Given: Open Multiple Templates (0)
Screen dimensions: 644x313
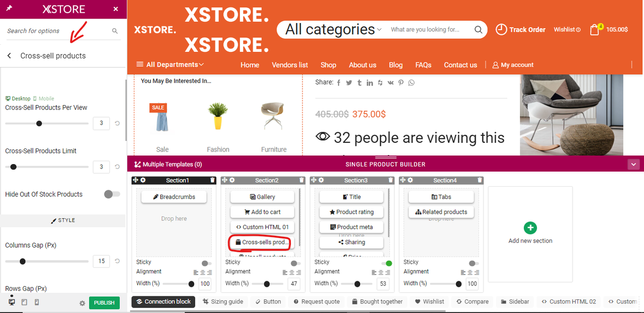Looking at the screenshot, I should pyautogui.click(x=168, y=164).
